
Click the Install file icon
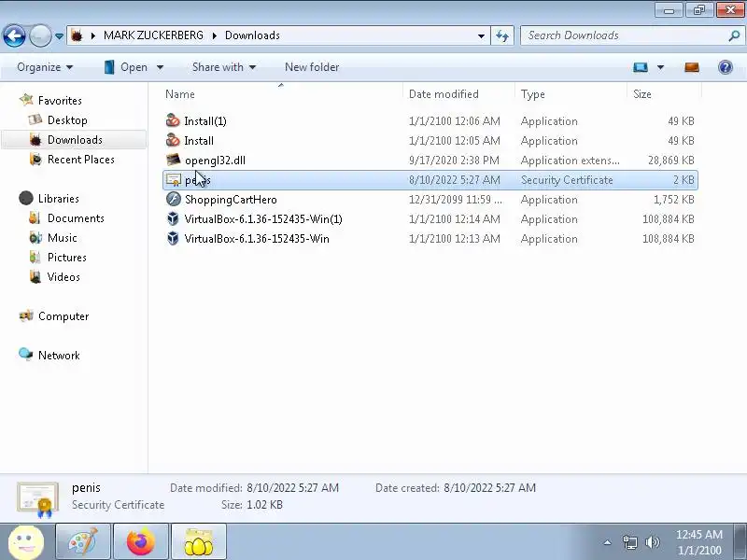click(173, 140)
